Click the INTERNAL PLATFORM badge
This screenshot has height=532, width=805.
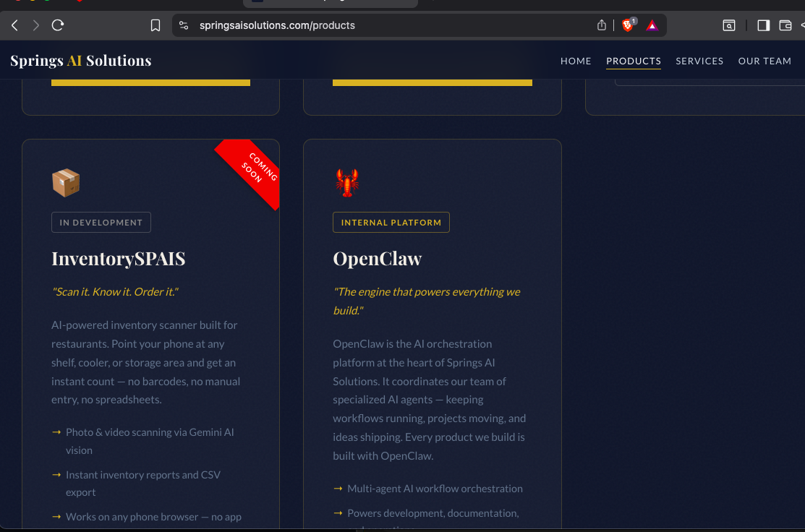(x=391, y=223)
